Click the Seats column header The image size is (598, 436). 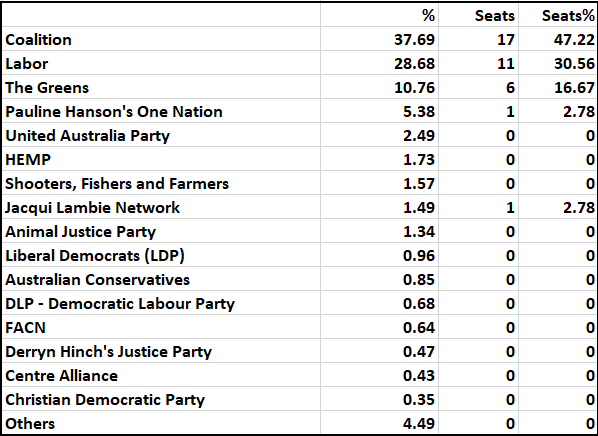click(479, 15)
